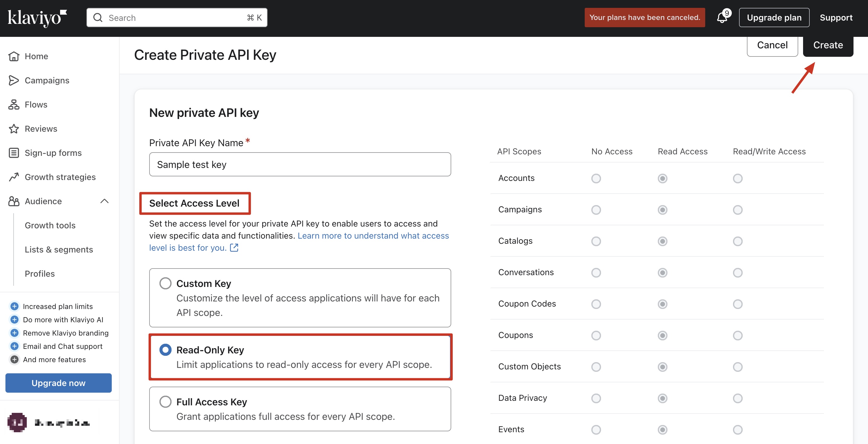Screen dimensions: 868x444
Task: Set Coupon Codes scope to Read Access
Action: point(662,304)
